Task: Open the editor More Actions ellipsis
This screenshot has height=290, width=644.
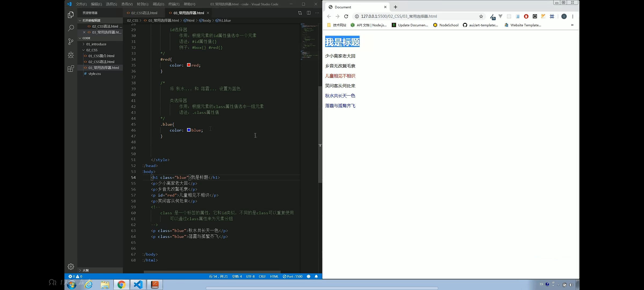Action: [x=317, y=13]
